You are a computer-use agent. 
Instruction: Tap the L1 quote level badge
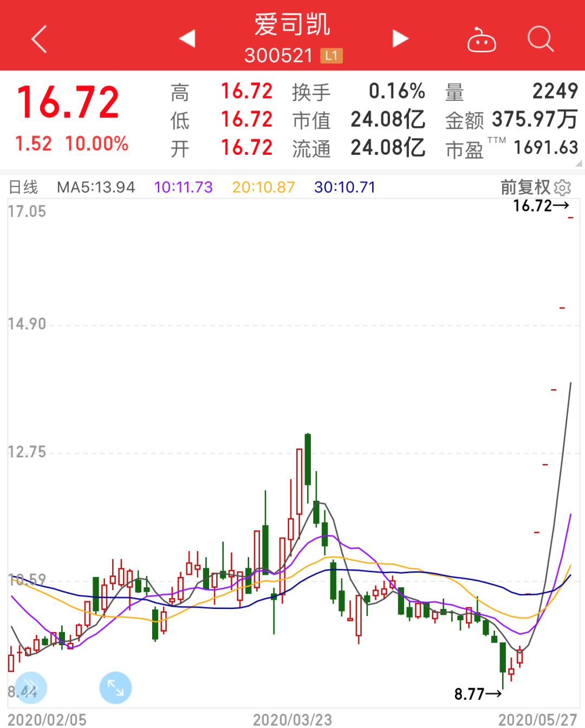[331, 56]
